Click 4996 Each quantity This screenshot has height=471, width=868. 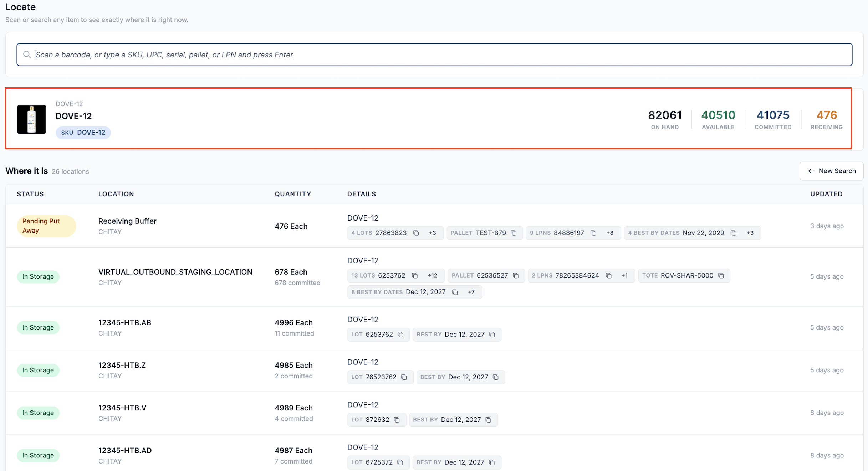[293, 323]
